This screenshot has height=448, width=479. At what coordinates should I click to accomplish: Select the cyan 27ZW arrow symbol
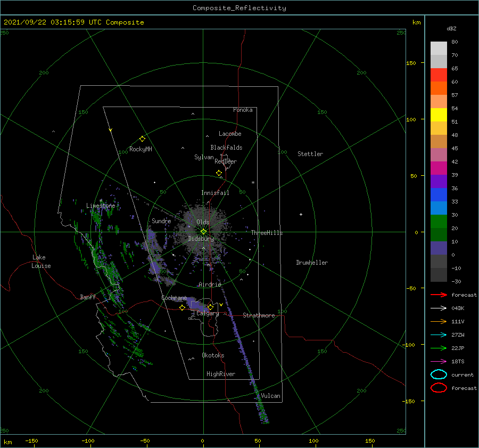pyautogui.click(x=439, y=335)
